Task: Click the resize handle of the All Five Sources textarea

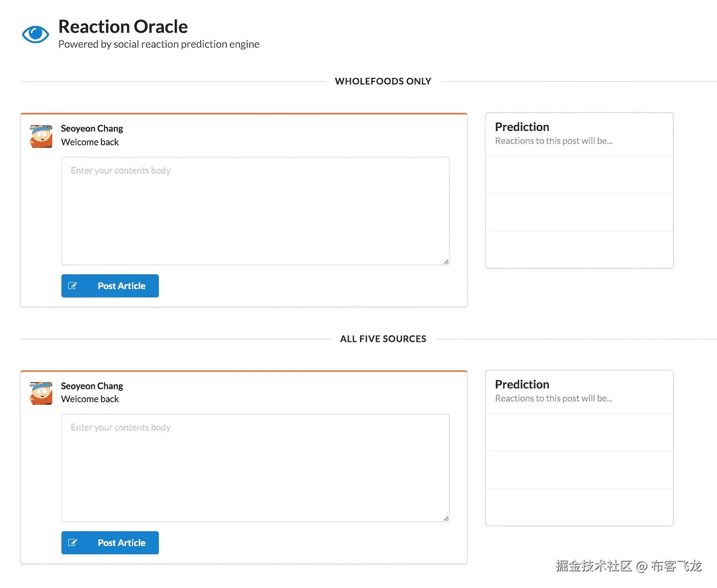Action: (446, 518)
